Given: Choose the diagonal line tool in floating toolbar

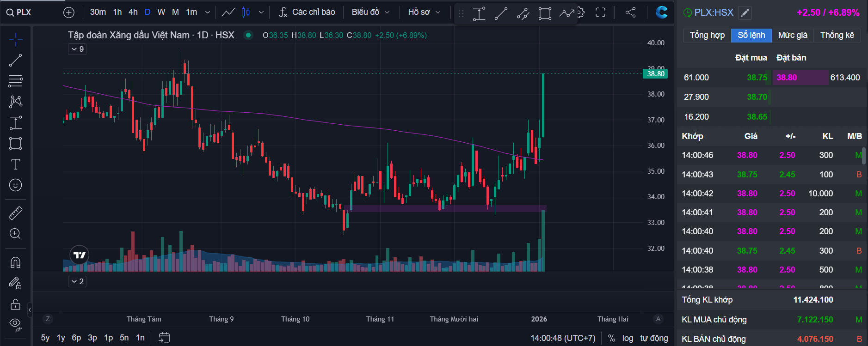Looking at the screenshot, I should [x=501, y=14].
